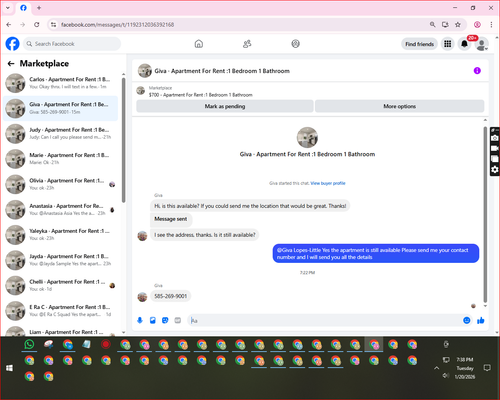Reload the page with refresh icon
500x400 pixels.
(37, 24)
